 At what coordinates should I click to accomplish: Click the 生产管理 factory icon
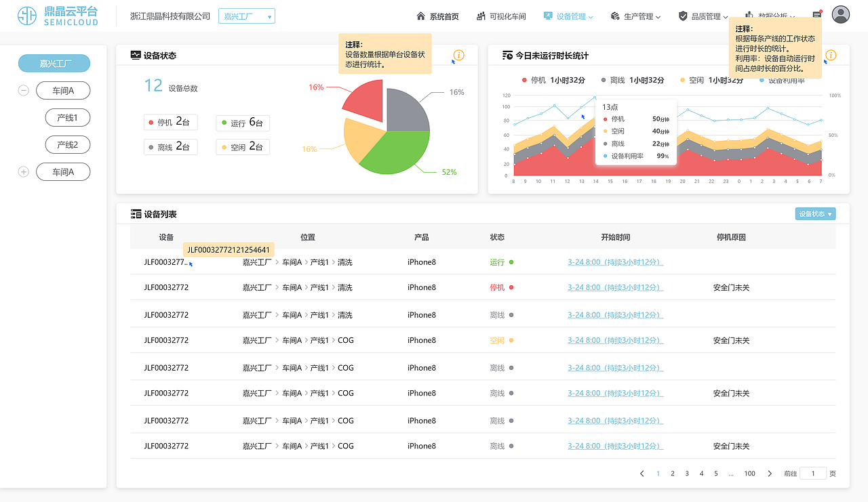pyautogui.click(x=616, y=16)
